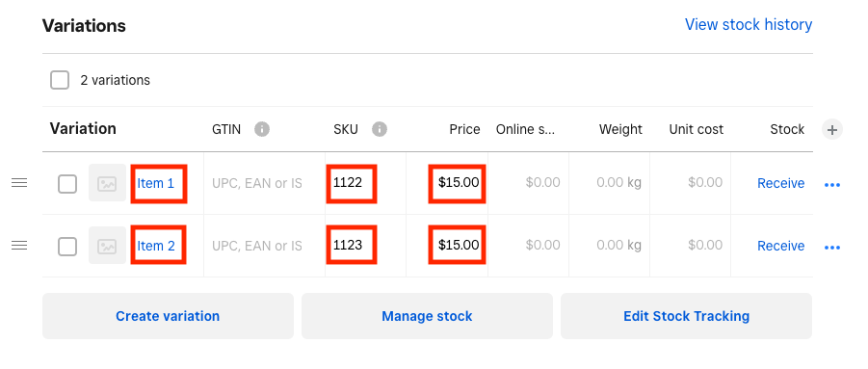The height and width of the screenshot is (369, 868).
Task: Edit Online sale price for Item 1
Action: tap(528, 183)
